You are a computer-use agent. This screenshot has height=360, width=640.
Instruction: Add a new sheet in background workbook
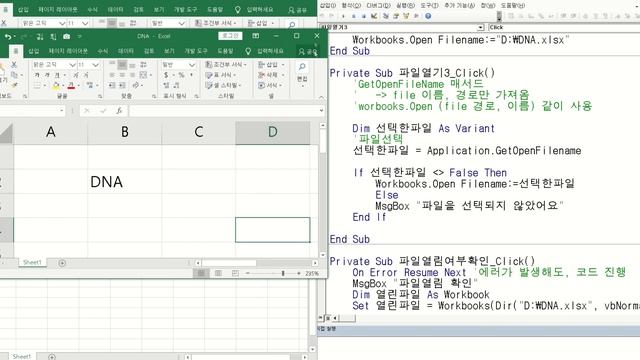pyautogui.click(x=52, y=357)
